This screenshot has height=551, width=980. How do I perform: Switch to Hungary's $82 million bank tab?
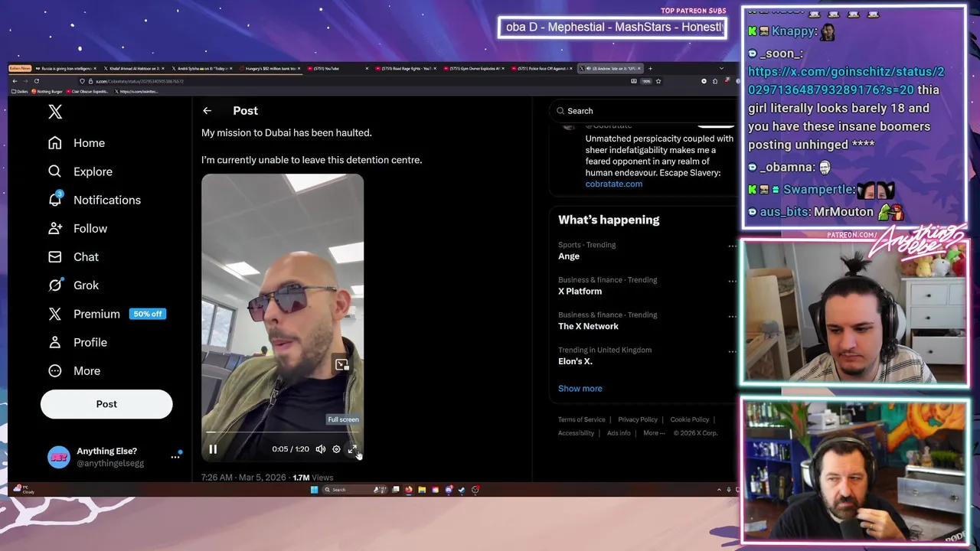click(269, 68)
